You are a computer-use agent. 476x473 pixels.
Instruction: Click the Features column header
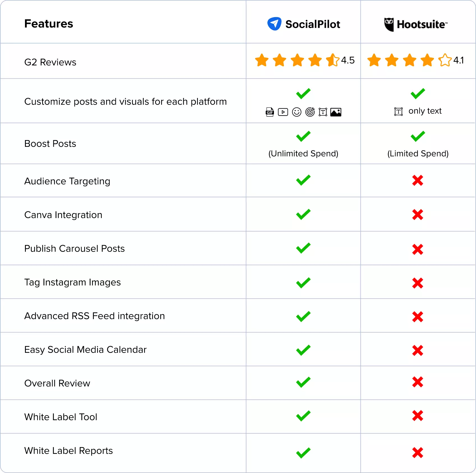click(x=49, y=24)
